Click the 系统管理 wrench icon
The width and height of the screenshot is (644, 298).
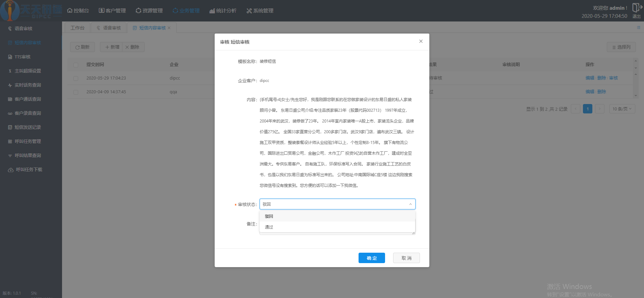pyautogui.click(x=249, y=11)
